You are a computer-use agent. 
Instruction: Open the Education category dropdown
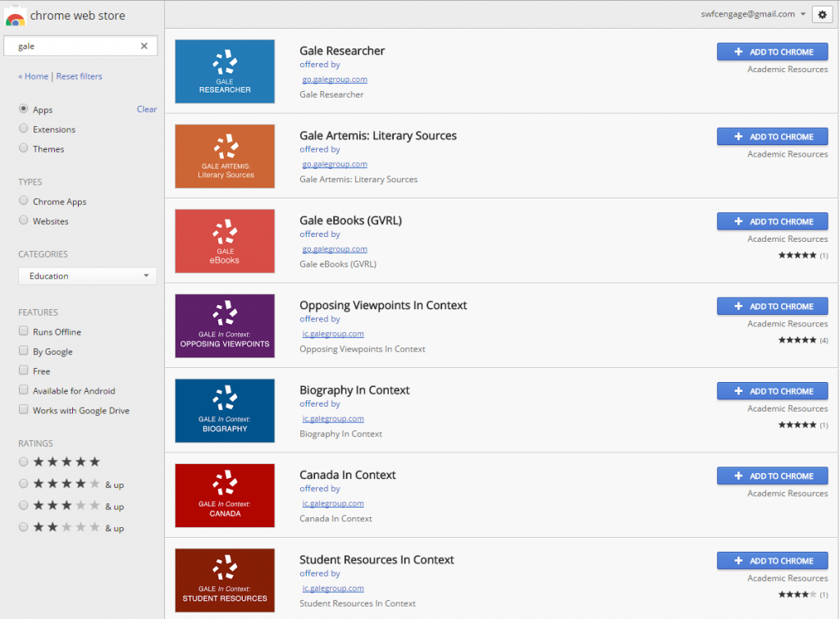(x=87, y=275)
